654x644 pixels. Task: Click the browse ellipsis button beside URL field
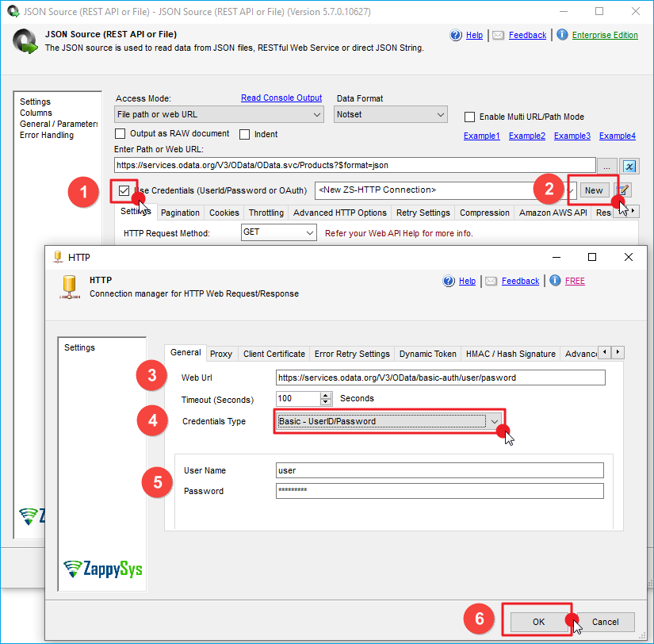click(608, 166)
